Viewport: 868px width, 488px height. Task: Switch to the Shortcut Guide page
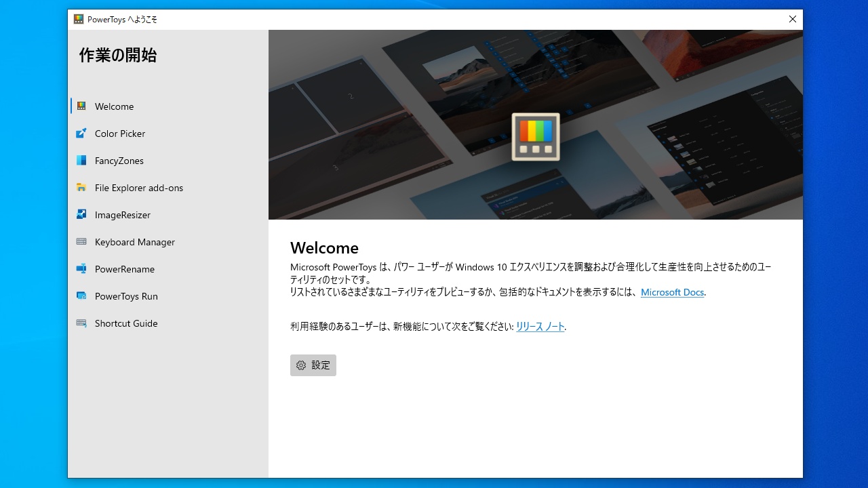pyautogui.click(x=168, y=323)
